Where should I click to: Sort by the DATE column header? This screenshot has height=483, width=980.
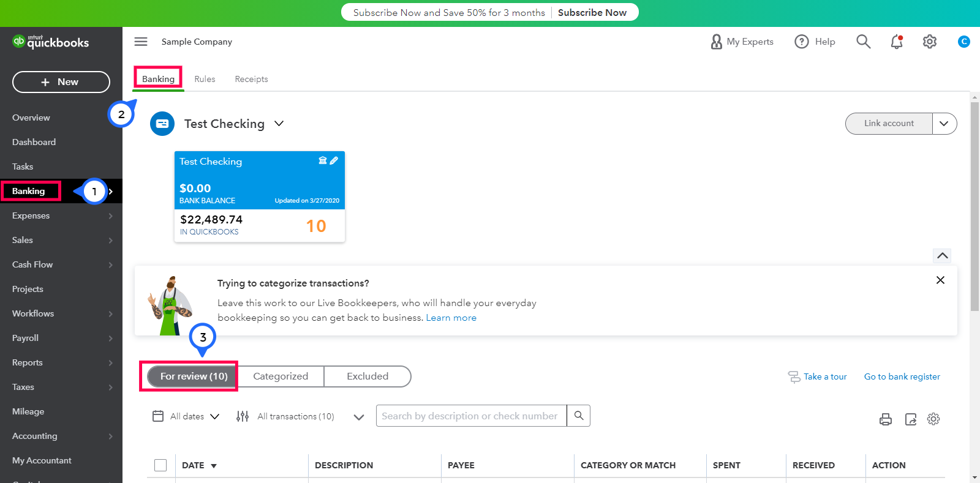199,465
